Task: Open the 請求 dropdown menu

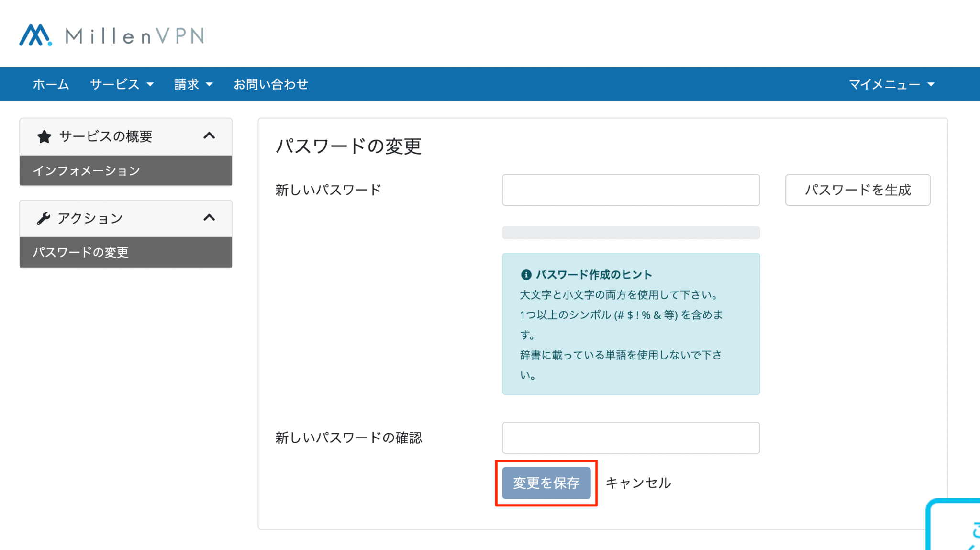Action: pyautogui.click(x=193, y=84)
